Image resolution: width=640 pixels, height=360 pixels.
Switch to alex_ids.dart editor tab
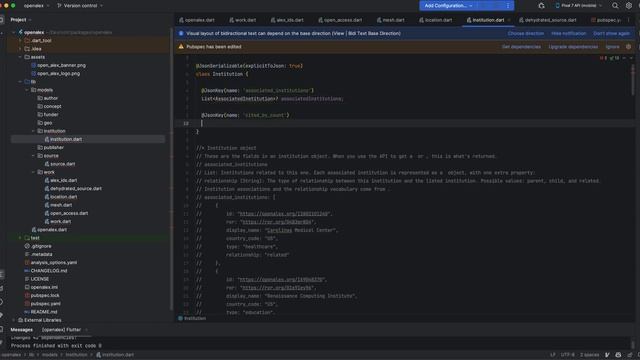pos(287,20)
